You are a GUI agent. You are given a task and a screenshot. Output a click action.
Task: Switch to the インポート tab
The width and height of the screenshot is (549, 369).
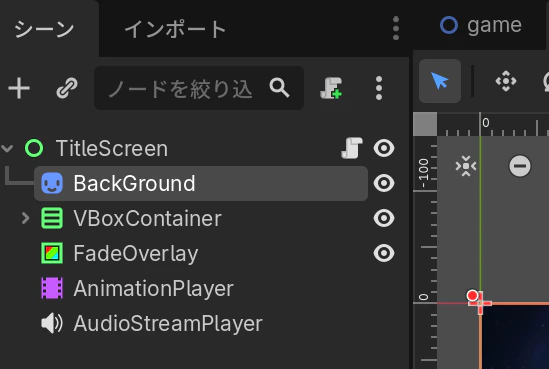[175, 29]
